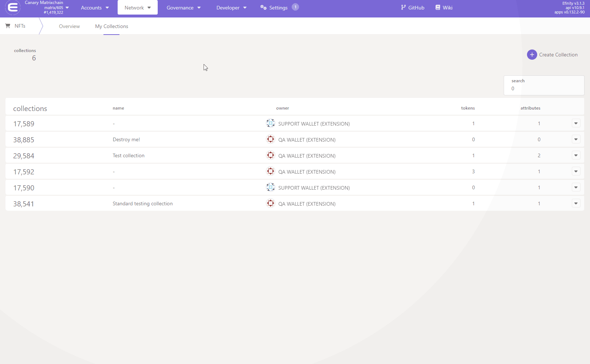
Task: Click the NFTs cart icon
Action: pyautogui.click(x=8, y=26)
